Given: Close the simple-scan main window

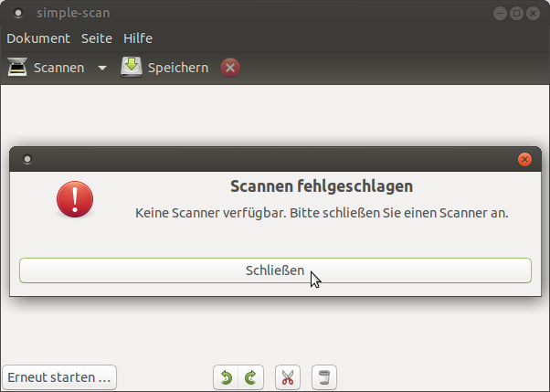Looking at the screenshot, I should pos(533,14).
